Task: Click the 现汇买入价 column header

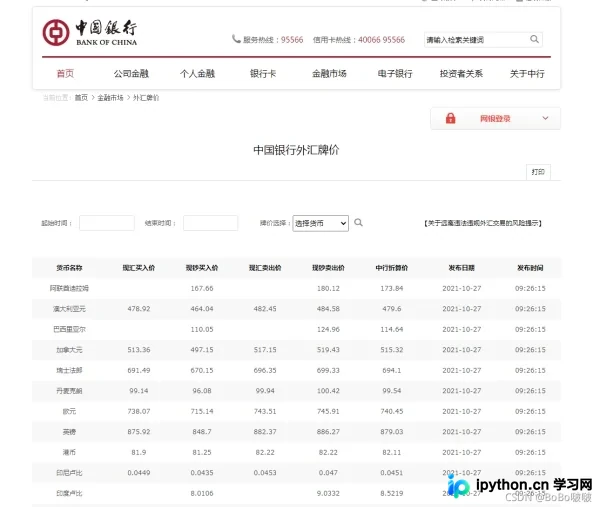Action: point(139,268)
